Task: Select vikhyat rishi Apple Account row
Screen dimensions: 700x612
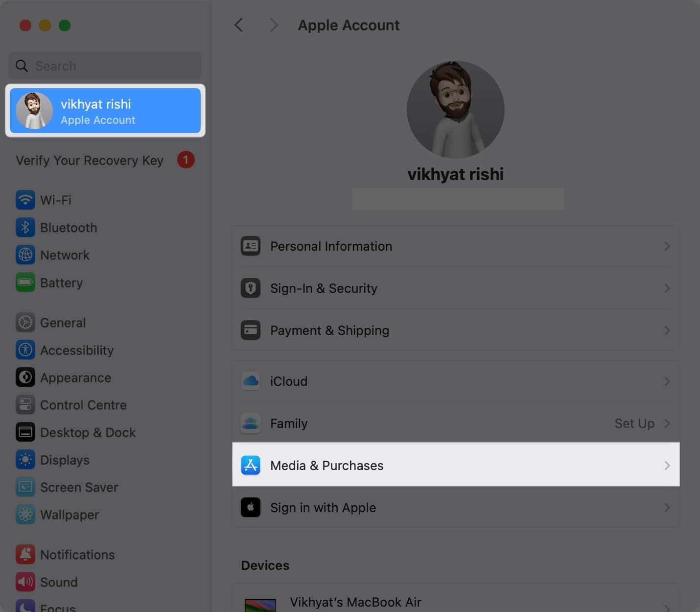Action: tap(105, 111)
